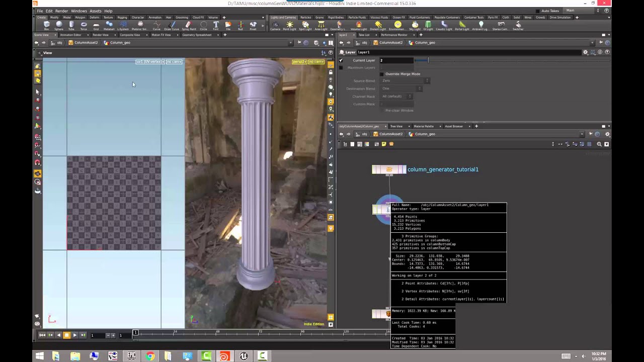Open Chrome from the Windows taskbar
Image resolution: width=644 pixels, height=362 pixels.
tap(150, 356)
